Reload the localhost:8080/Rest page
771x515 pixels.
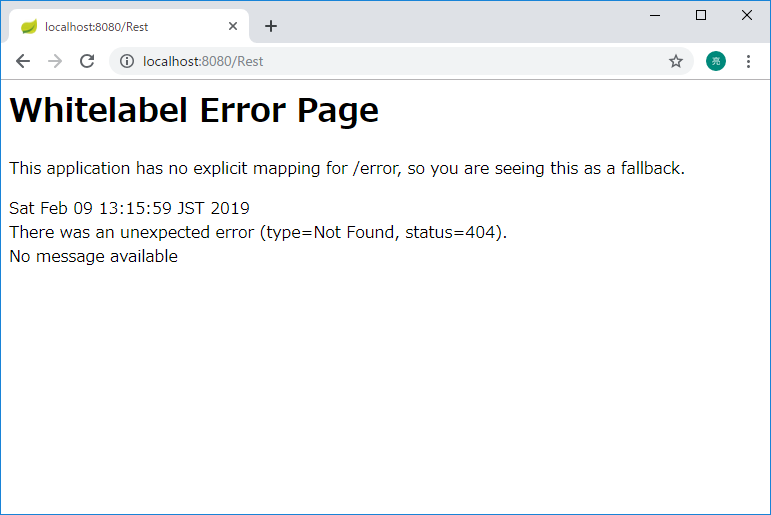click(87, 61)
